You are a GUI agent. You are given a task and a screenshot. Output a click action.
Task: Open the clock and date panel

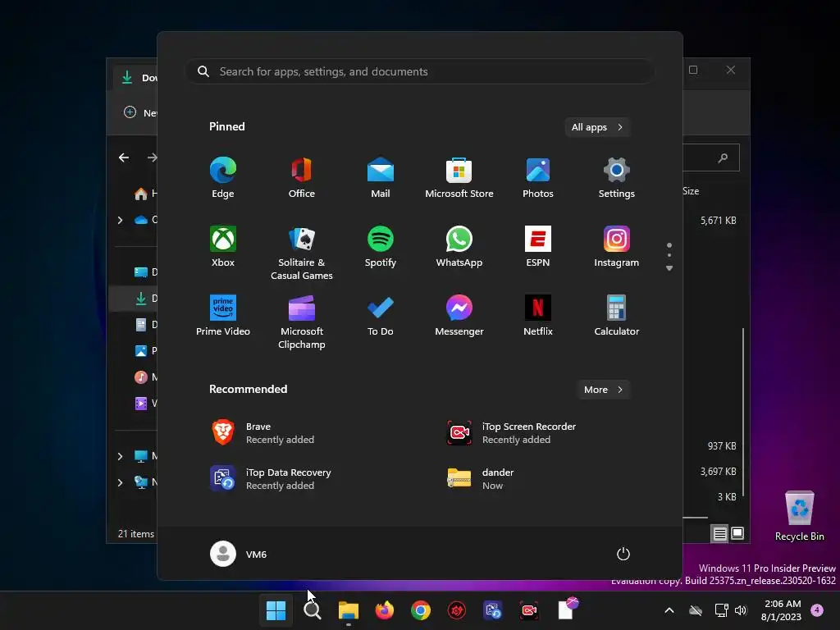(782, 610)
